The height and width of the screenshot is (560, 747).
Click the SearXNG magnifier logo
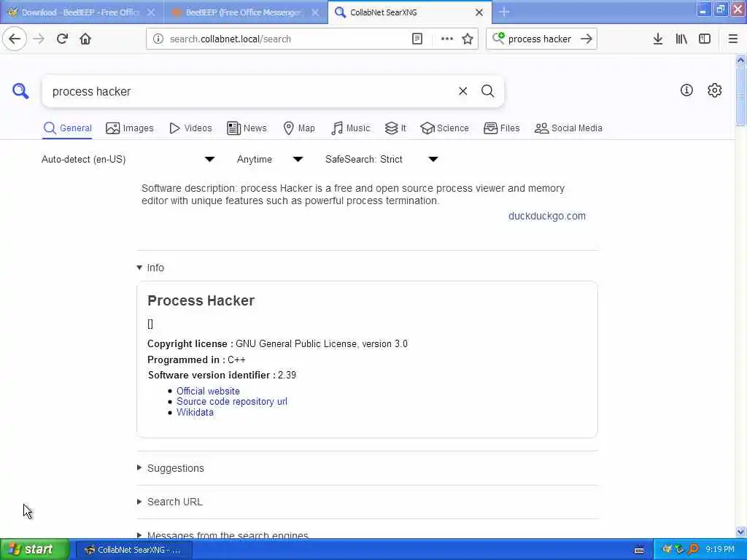point(20,90)
